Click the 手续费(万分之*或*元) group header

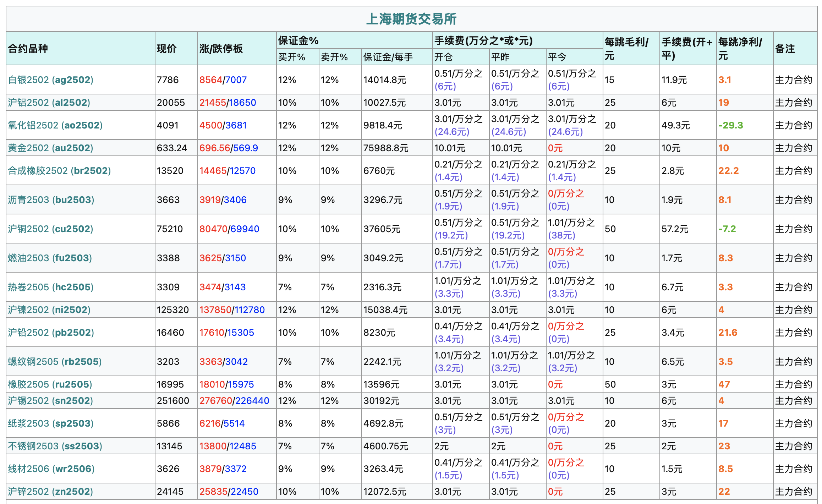click(483, 40)
